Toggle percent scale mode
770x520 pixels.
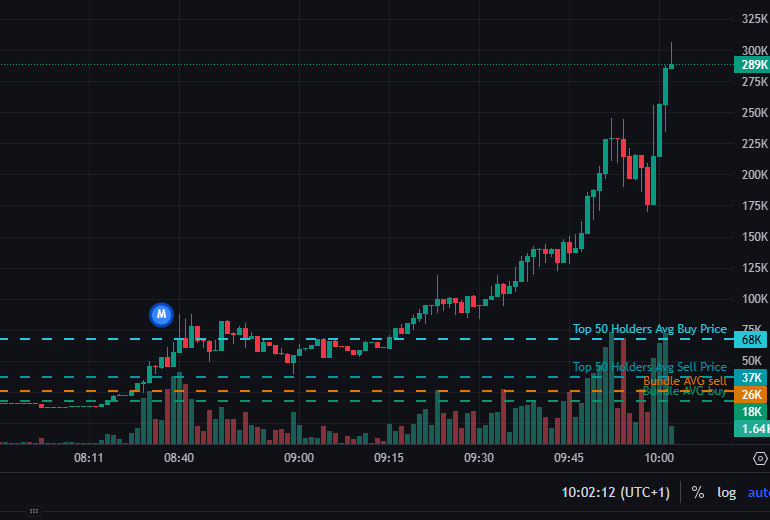(697, 492)
